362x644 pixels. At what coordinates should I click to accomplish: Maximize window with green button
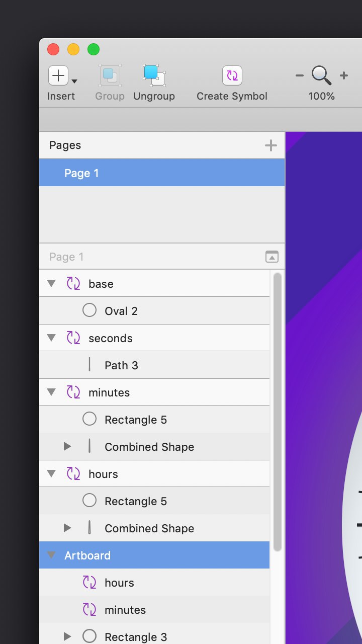(94, 49)
